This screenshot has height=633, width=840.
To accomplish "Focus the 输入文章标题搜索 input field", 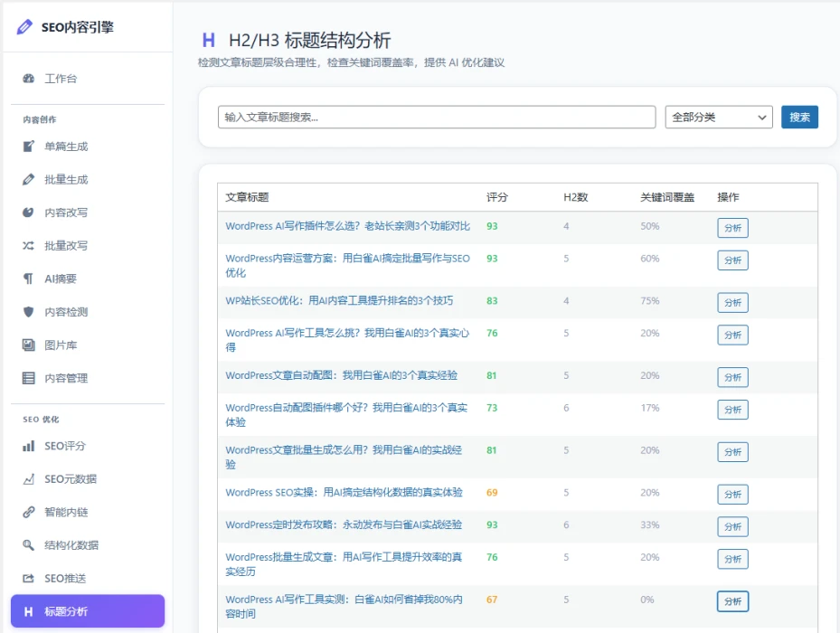I will point(437,117).
